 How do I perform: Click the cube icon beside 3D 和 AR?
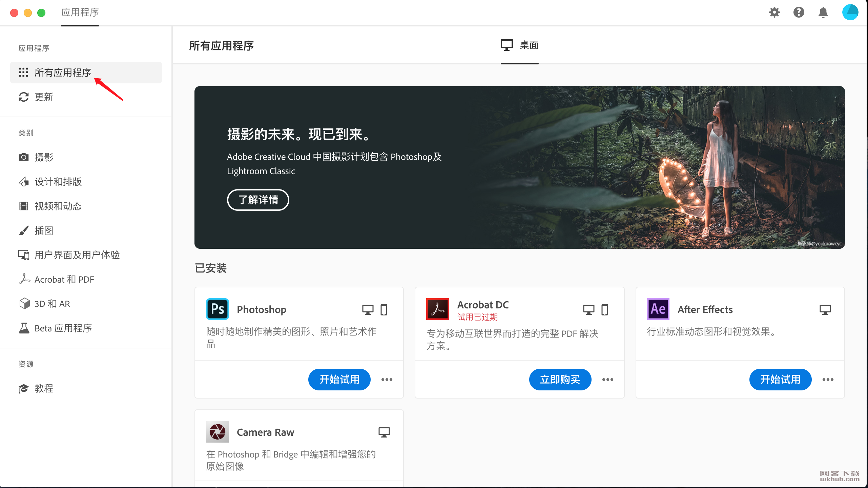click(x=24, y=304)
